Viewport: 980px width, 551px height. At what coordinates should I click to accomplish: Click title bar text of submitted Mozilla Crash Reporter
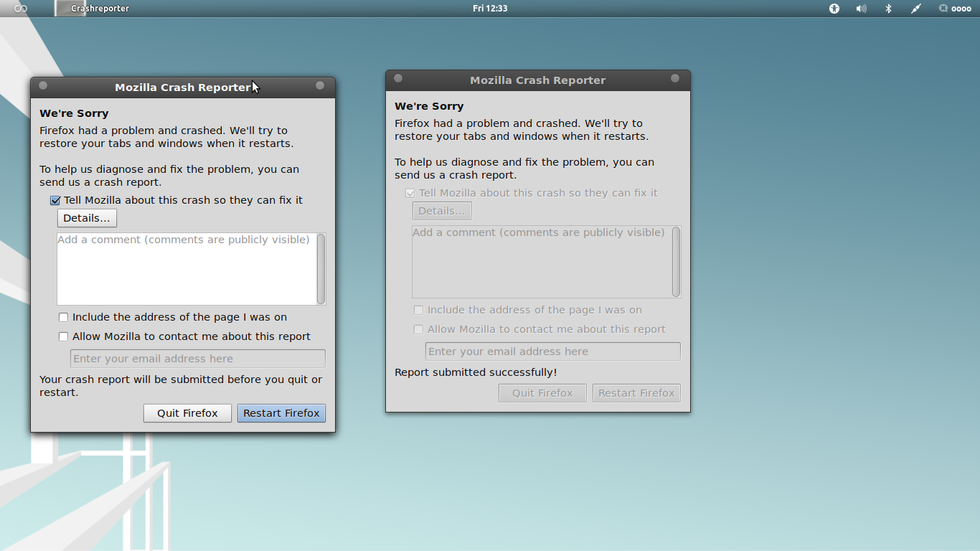pyautogui.click(x=538, y=80)
